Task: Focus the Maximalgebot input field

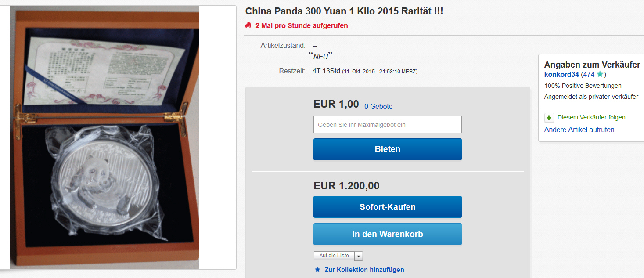Action: pyautogui.click(x=388, y=125)
